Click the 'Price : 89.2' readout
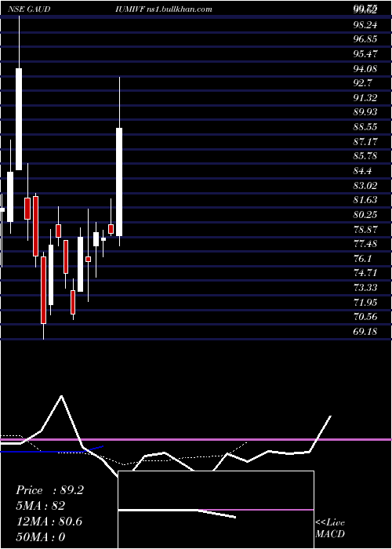The image size is (392, 549). (x=49, y=490)
